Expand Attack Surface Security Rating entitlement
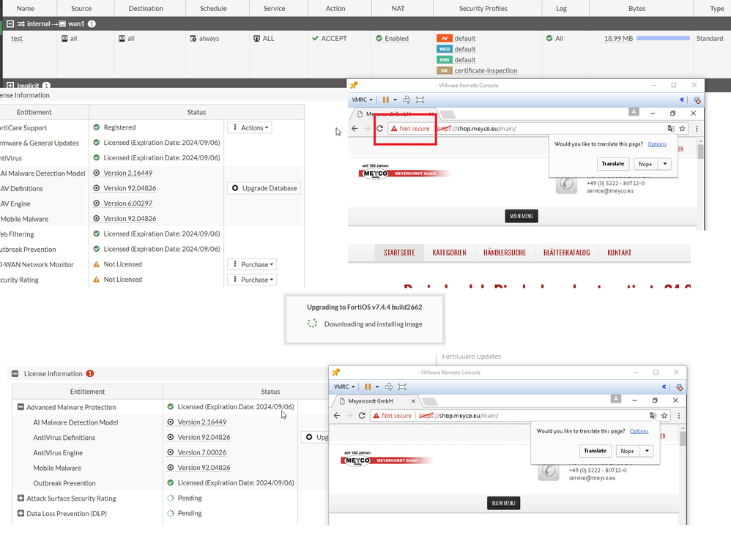This screenshot has height=560, width=731. point(21,498)
